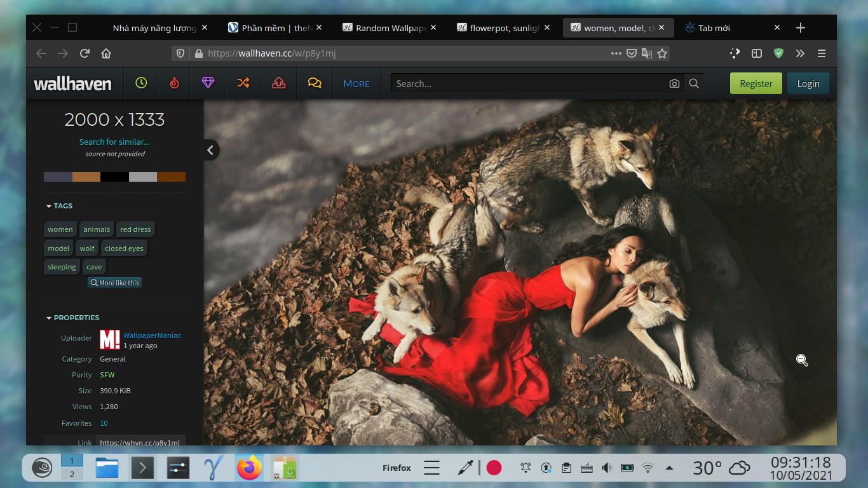Click the translate page icon in address bar
Image resolution: width=868 pixels, height=488 pixels.
point(647,53)
